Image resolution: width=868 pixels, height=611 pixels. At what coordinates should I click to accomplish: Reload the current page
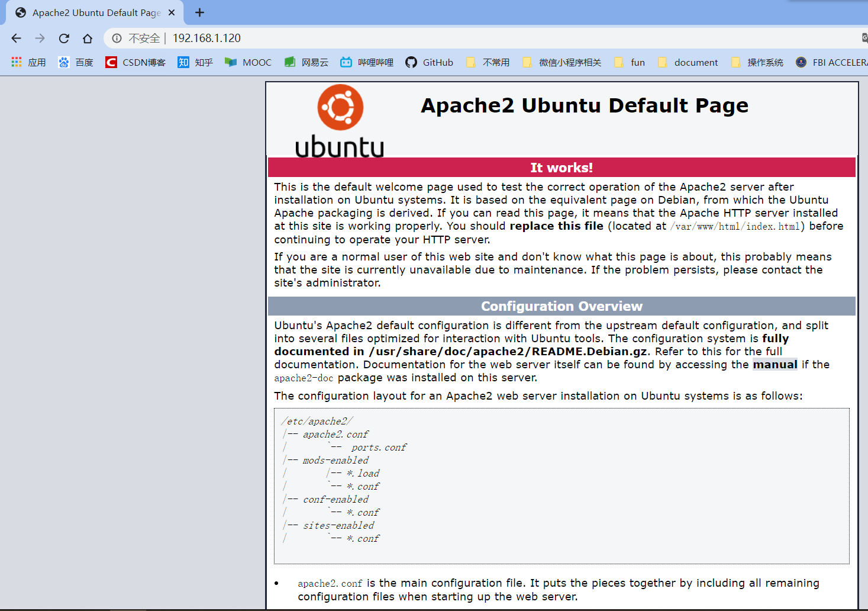(x=64, y=38)
